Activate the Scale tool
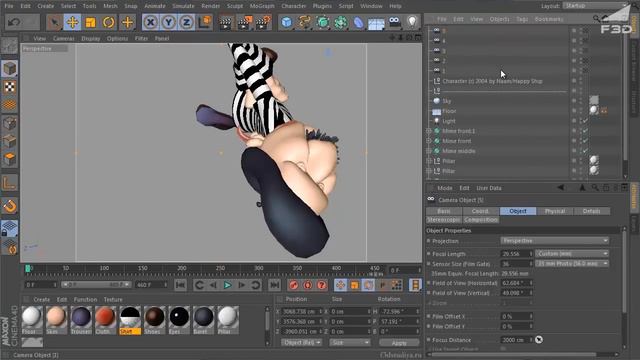 coord(90,22)
